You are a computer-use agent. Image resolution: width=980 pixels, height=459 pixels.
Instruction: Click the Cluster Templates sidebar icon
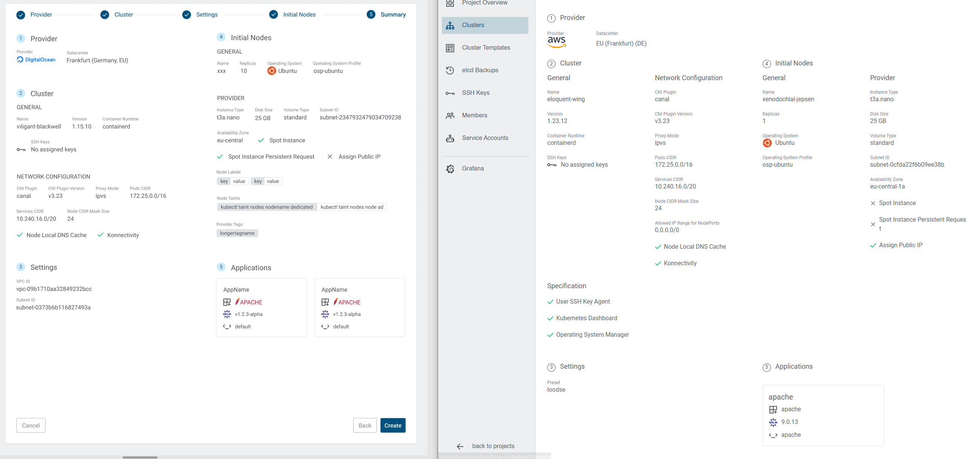450,48
